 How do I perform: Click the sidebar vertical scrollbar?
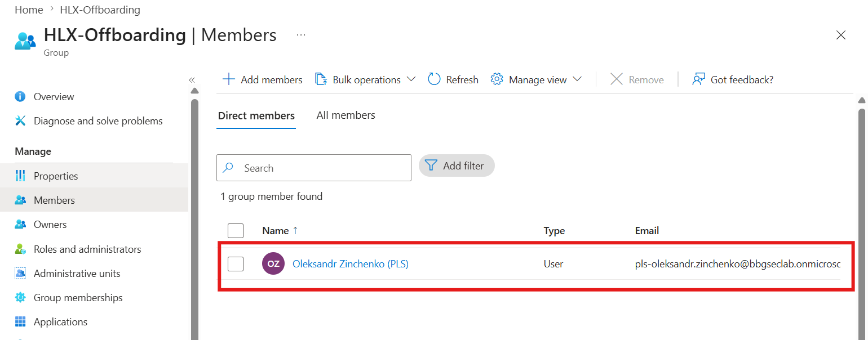(x=194, y=220)
